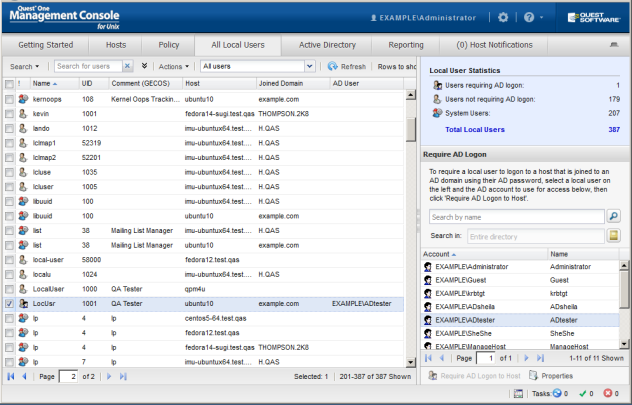The width and height of the screenshot is (632, 405).
Task: Check the box for kernoops
Action: click(9, 99)
